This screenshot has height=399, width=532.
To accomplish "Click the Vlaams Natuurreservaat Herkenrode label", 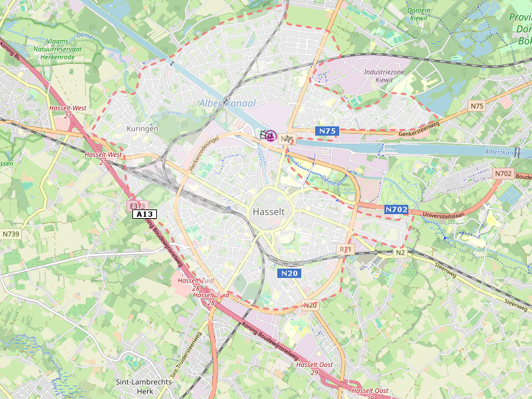I will point(58,49).
